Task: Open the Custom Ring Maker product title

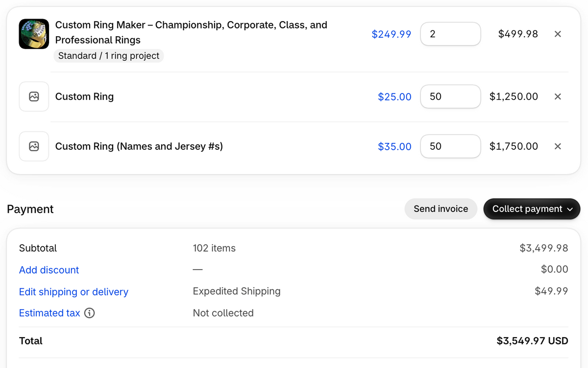Action: (191, 32)
